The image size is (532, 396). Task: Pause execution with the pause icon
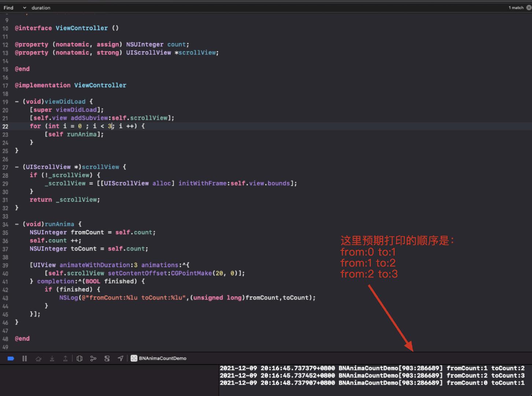pos(24,358)
